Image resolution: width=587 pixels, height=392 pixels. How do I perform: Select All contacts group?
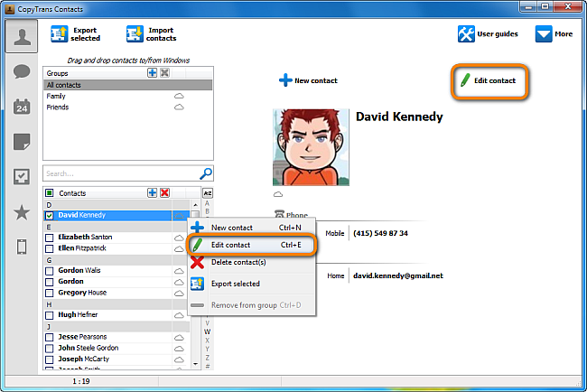tap(128, 85)
